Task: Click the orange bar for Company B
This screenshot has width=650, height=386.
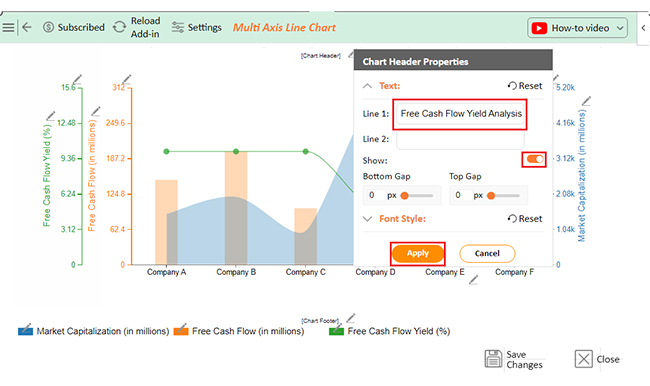Action: tap(236, 208)
